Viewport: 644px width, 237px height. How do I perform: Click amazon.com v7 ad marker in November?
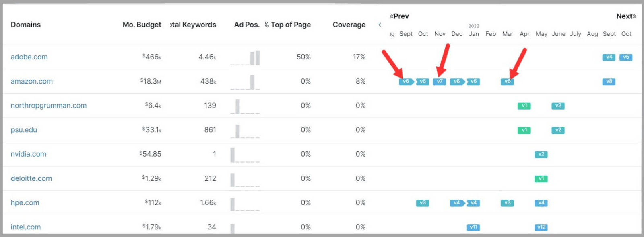[440, 82]
